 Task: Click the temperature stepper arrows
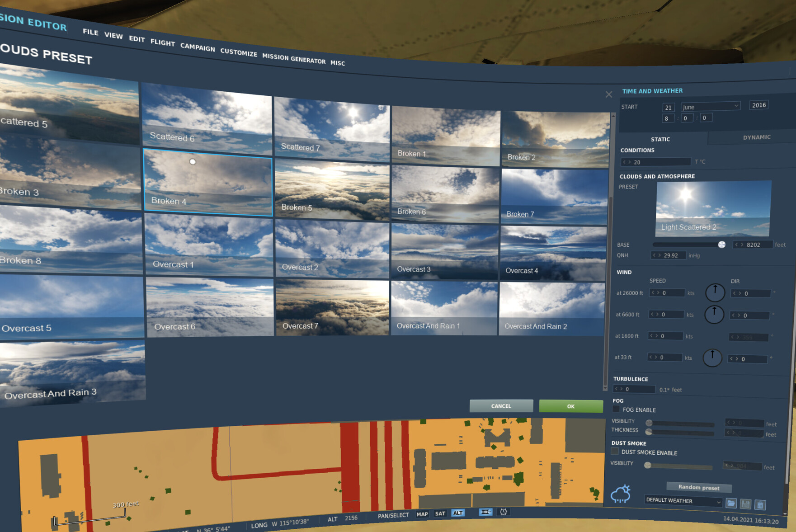click(x=626, y=162)
